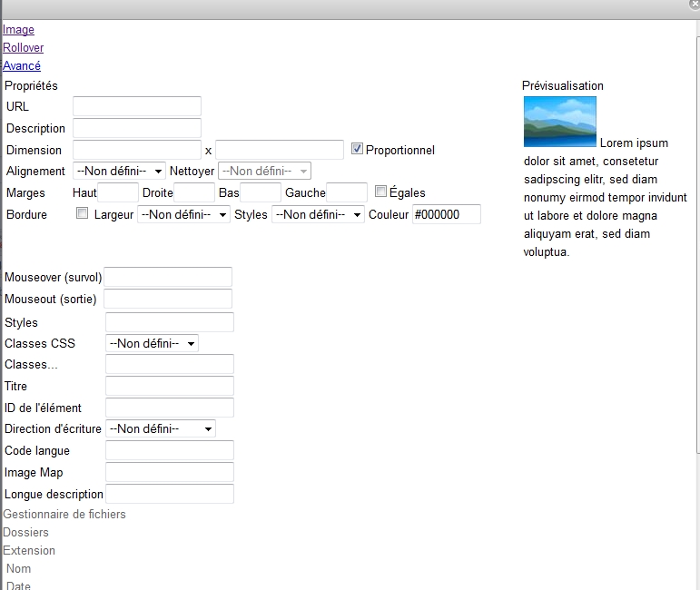Close the image dialog window
Screen dimensions: 700x590
pyautogui.click(x=694, y=5)
